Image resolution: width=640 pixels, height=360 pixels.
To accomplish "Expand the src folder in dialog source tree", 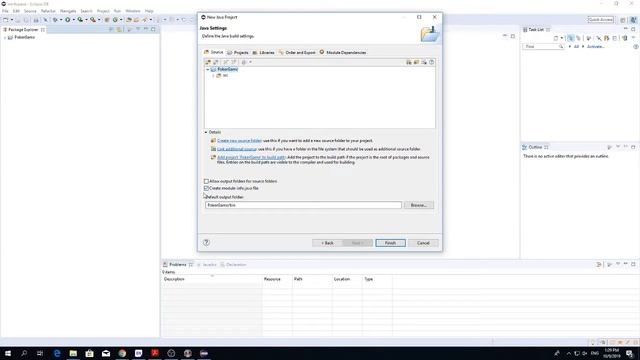I will coord(213,76).
